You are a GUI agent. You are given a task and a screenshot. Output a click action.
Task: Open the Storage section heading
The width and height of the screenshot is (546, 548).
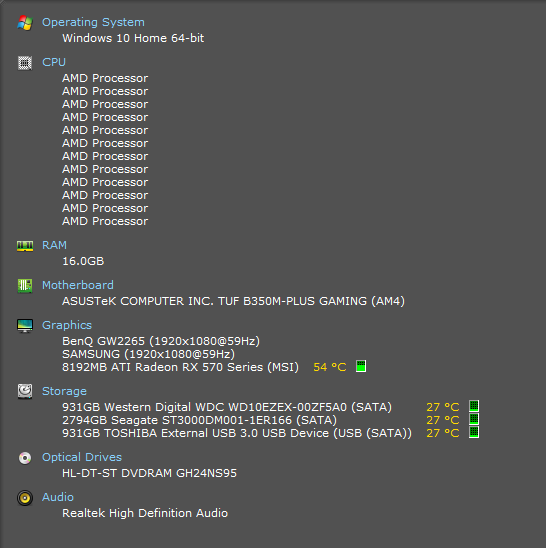(64, 391)
